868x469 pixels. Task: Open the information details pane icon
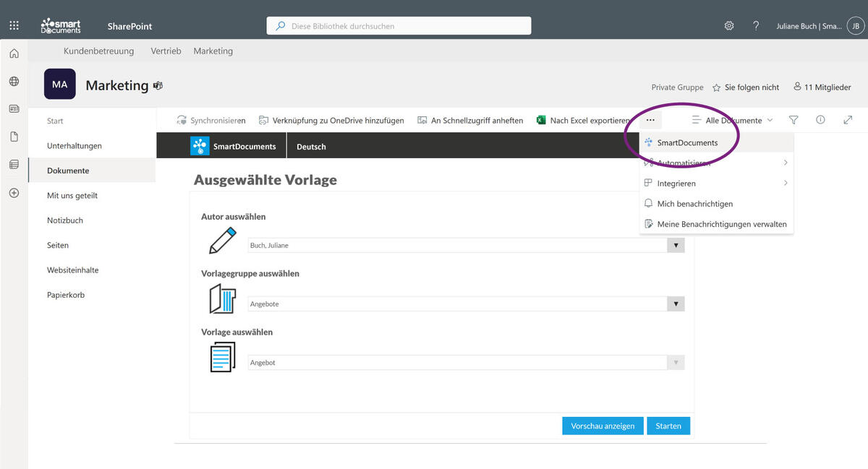820,120
